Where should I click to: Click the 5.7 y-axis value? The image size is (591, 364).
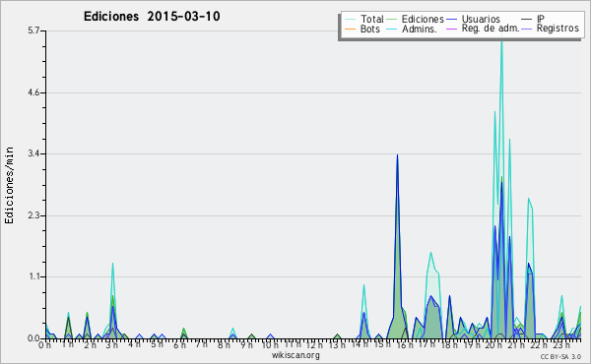tap(33, 30)
